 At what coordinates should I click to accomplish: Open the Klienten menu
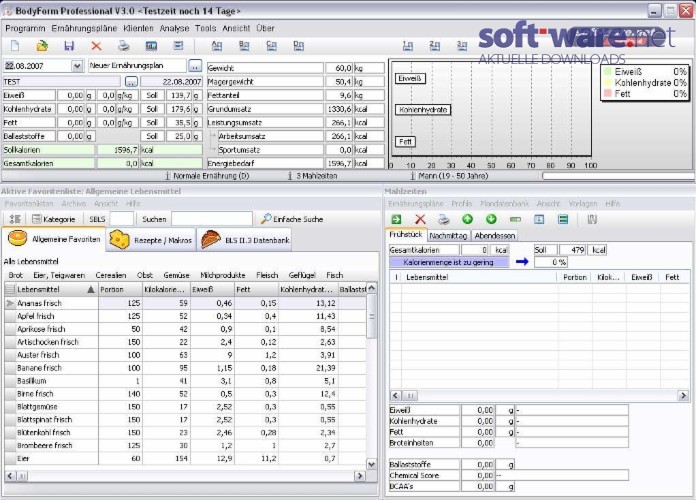pyautogui.click(x=138, y=28)
